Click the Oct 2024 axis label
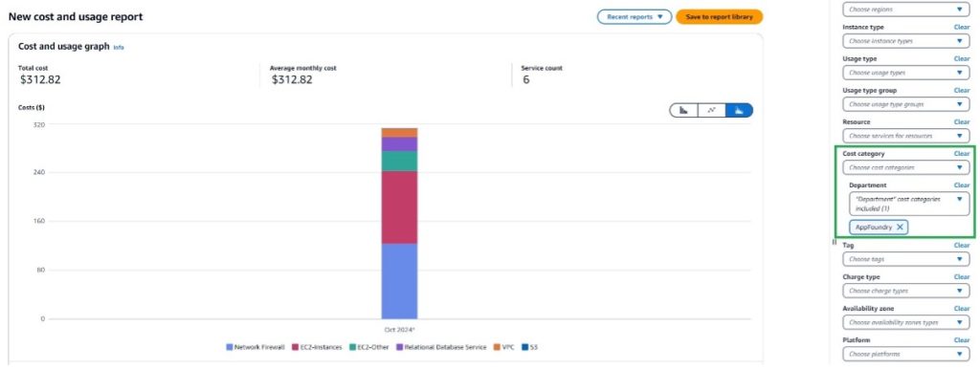This screenshot has height=369, width=980. coord(399,329)
